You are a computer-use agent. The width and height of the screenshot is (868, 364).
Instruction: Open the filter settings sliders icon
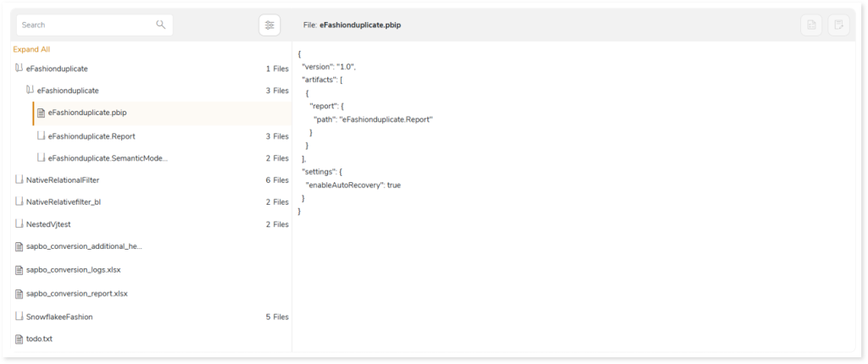click(x=270, y=25)
